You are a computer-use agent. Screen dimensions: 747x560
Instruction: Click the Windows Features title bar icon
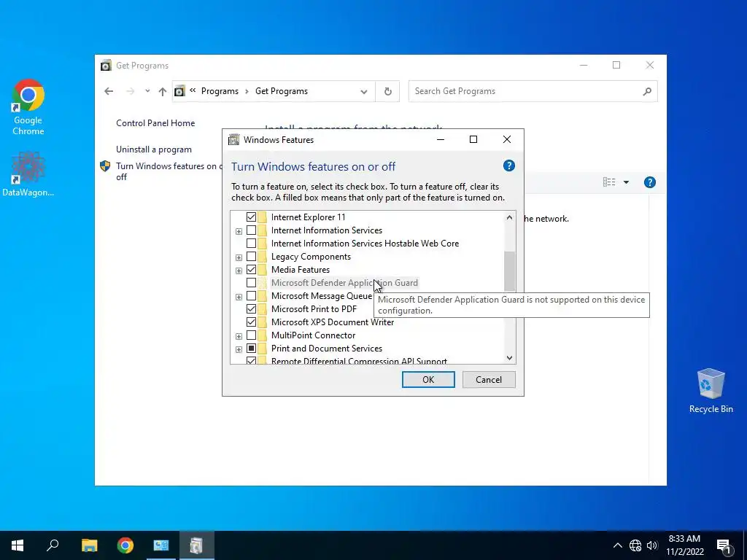pyautogui.click(x=234, y=139)
